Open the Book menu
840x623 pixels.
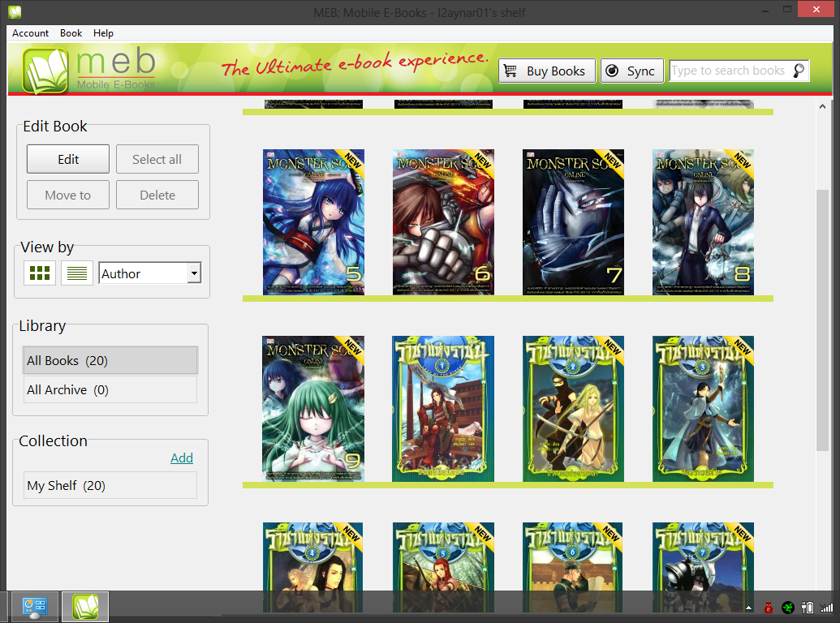point(71,33)
